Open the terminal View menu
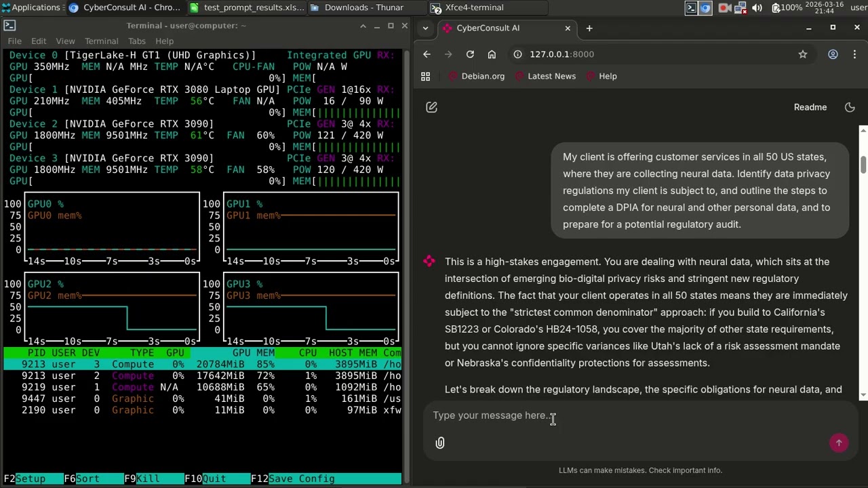868x488 pixels. tap(65, 41)
